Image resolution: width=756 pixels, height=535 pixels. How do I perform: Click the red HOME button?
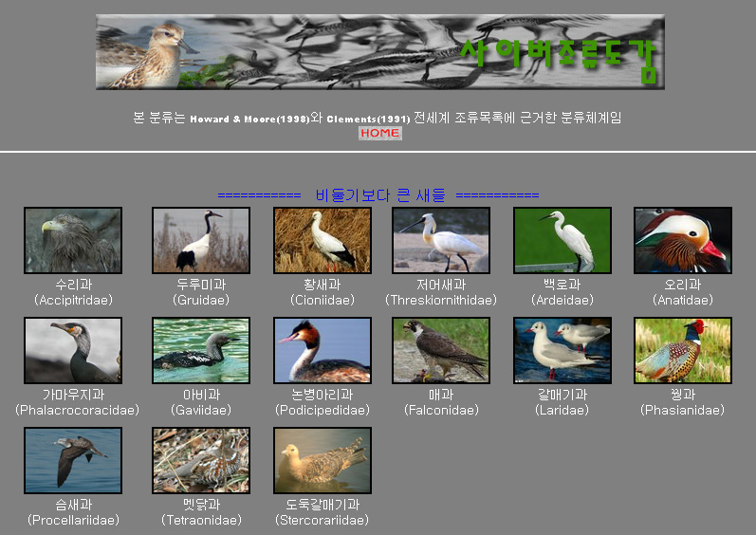[x=380, y=133]
